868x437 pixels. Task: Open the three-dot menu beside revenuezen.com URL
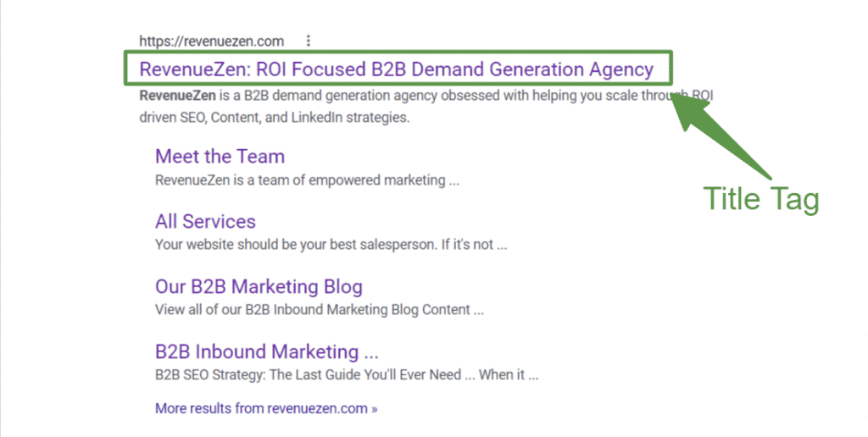pos(309,41)
